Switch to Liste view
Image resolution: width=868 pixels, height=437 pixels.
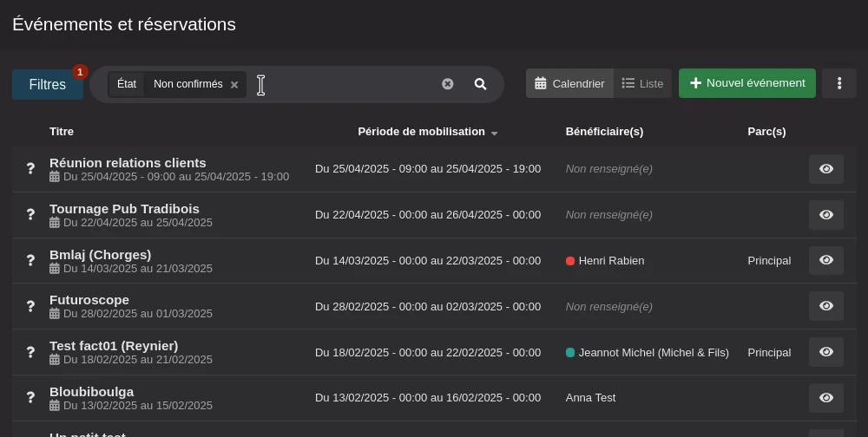click(642, 83)
